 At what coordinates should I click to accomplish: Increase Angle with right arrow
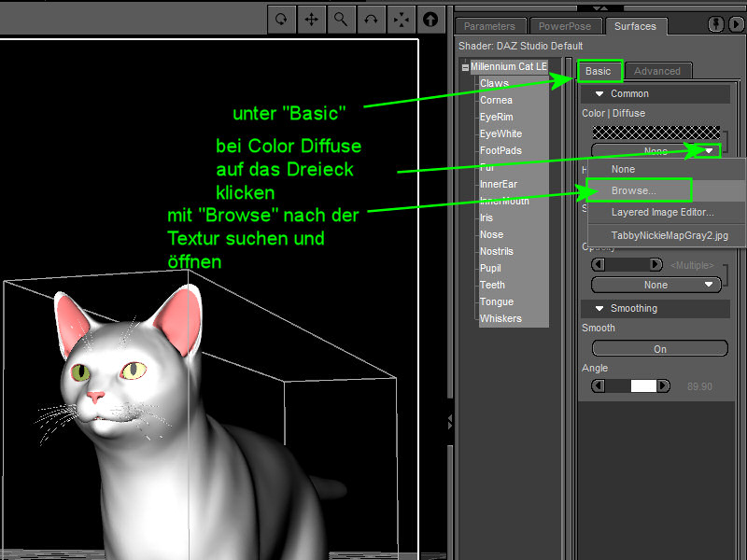pyautogui.click(x=663, y=385)
